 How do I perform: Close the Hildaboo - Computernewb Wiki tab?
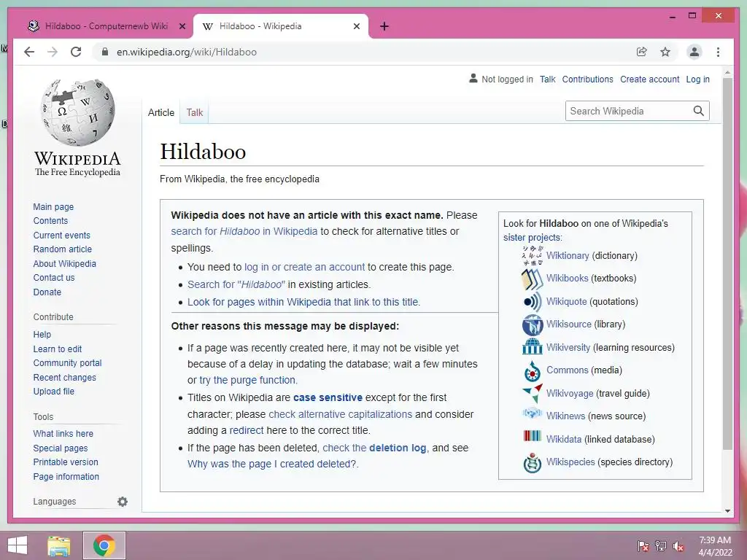pyautogui.click(x=182, y=26)
